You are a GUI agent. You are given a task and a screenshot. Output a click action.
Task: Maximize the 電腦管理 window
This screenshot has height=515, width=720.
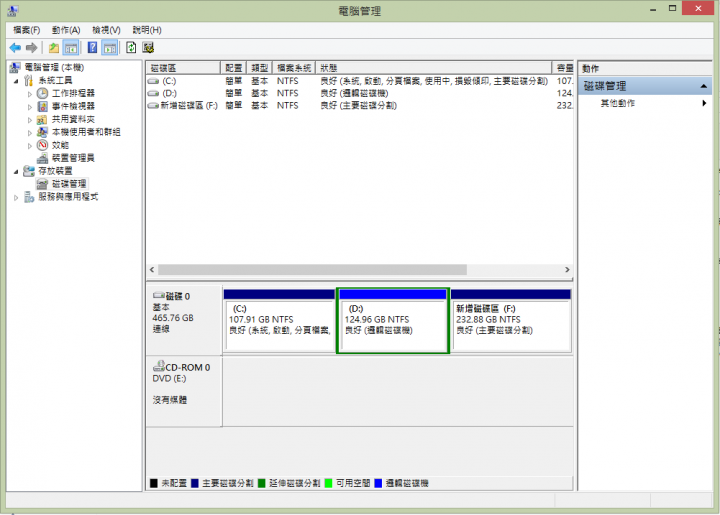point(672,8)
